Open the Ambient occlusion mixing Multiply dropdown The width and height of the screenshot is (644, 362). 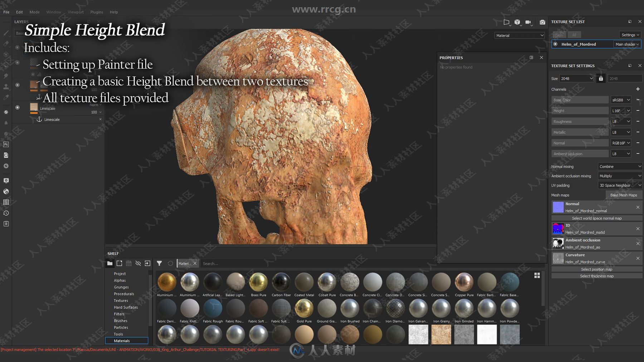tap(620, 176)
